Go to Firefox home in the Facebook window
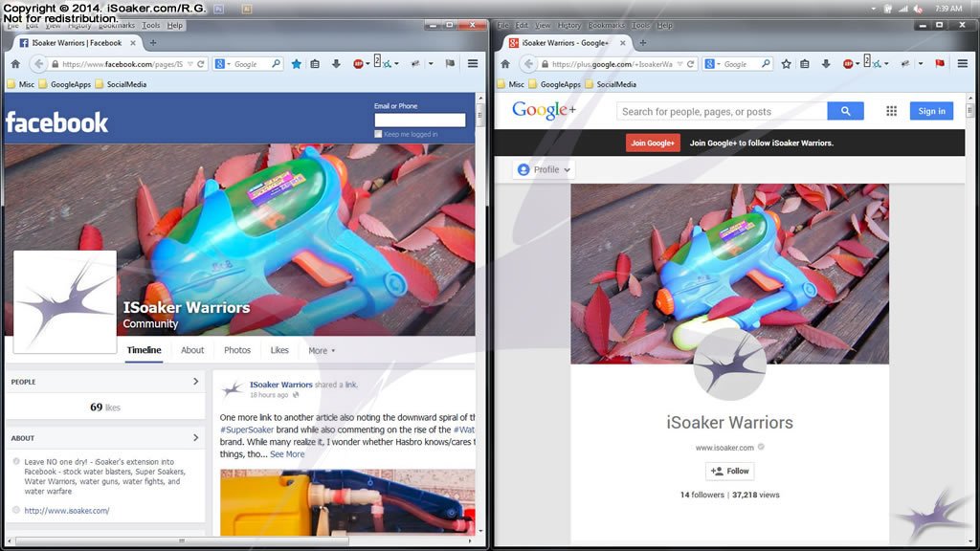This screenshot has width=980, height=551. click(15, 64)
